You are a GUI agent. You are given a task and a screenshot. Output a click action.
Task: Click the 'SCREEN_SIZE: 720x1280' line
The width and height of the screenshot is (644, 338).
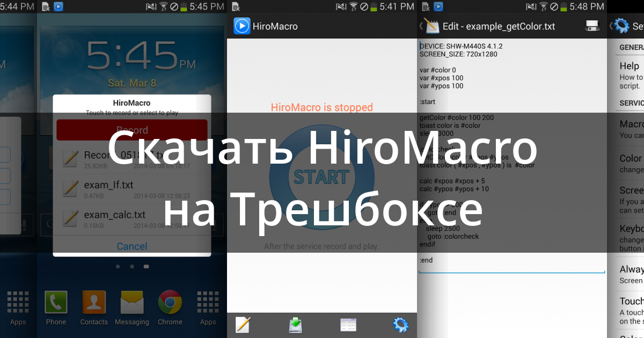[458, 54]
